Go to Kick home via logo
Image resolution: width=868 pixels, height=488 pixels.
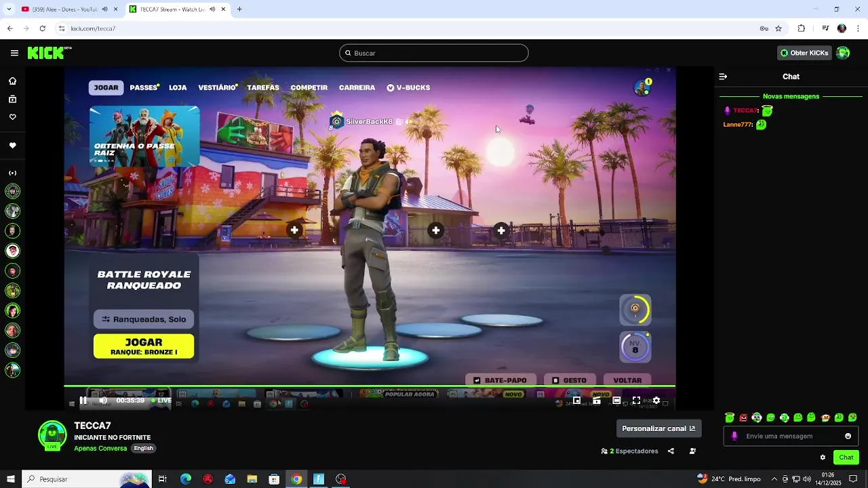pyautogui.click(x=49, y=53)
